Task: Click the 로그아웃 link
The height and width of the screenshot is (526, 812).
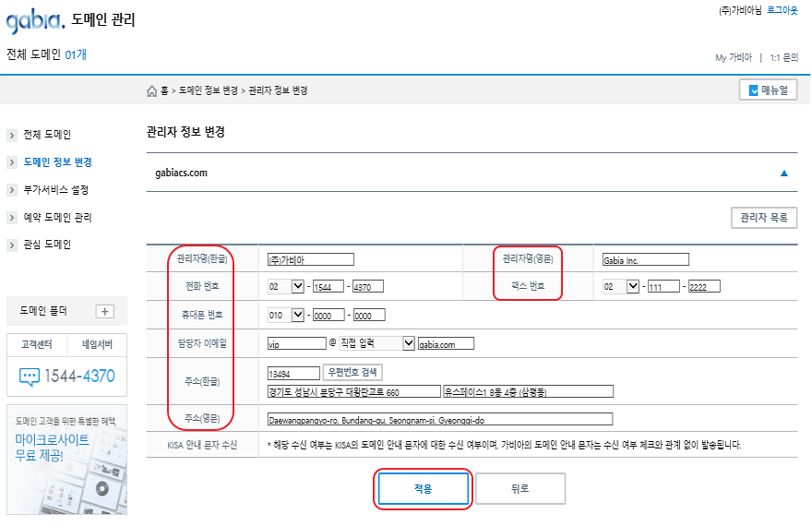Action: pos(782,10)
